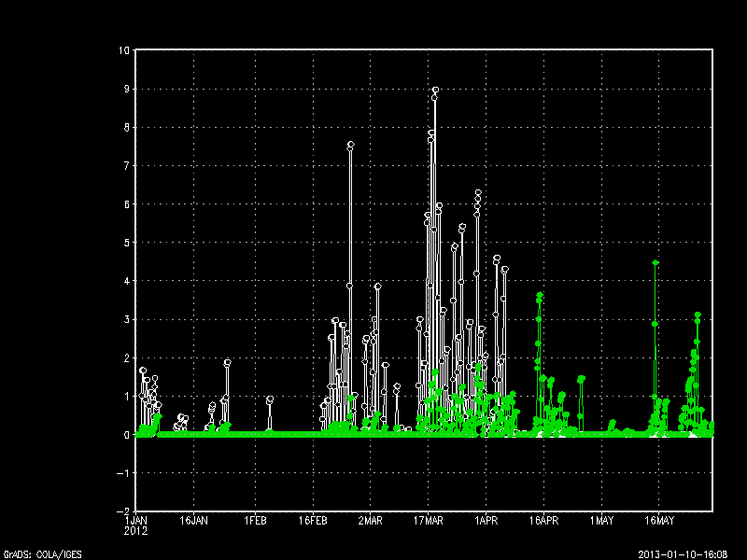Click the green peak marker near 4.5
The width and height of the screenshot is (747, 560).
point(655,262)
